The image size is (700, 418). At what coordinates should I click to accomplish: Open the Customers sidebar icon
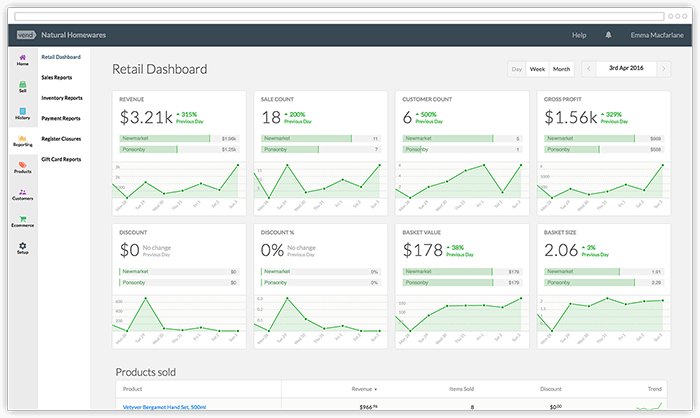(x=22, y=194)
